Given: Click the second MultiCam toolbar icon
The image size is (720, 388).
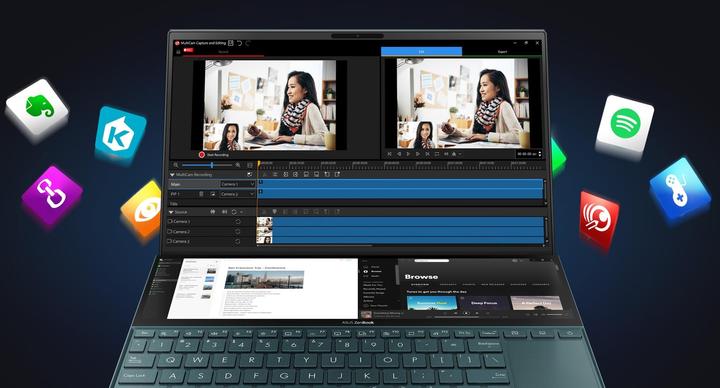Looking at the screenshot, I should (275, 174).
